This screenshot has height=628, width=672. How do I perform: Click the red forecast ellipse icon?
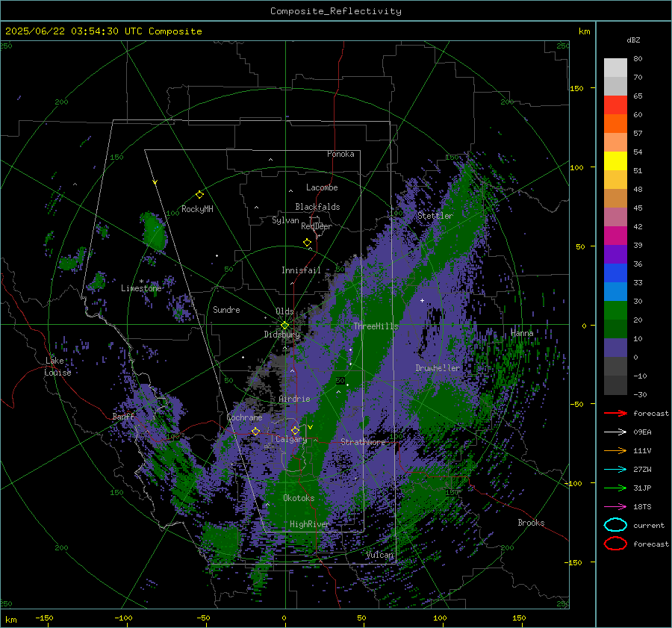point(615,544)
